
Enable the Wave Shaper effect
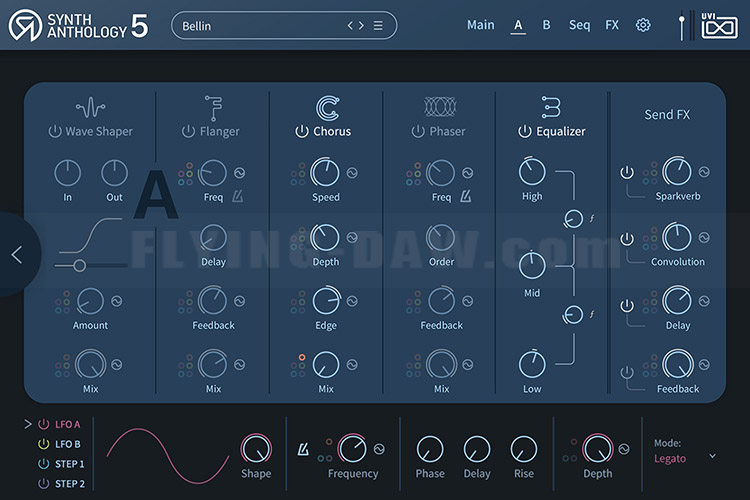(x=55, y=131)
